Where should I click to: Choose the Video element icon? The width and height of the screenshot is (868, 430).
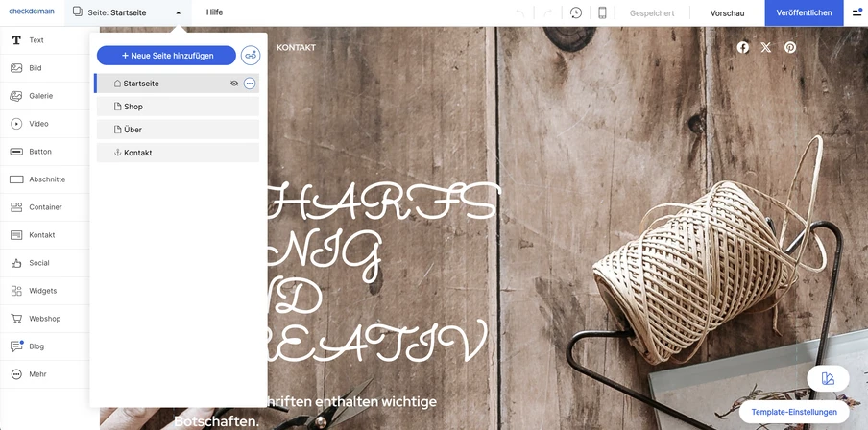(x=17, y=124)
